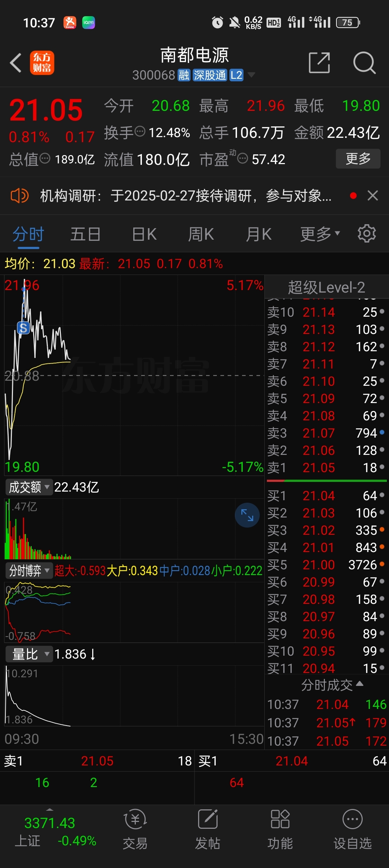
Task: Tap the 融 margin badge
Action: point(184,75)
